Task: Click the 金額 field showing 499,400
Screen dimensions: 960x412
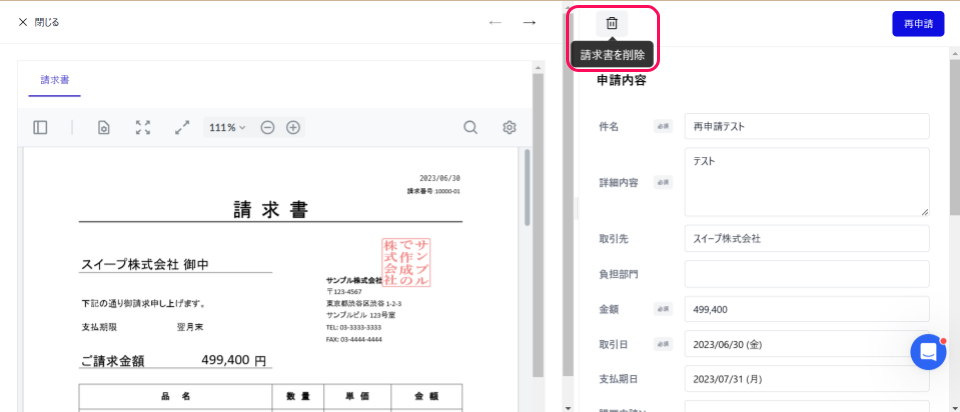Action: 807,309
